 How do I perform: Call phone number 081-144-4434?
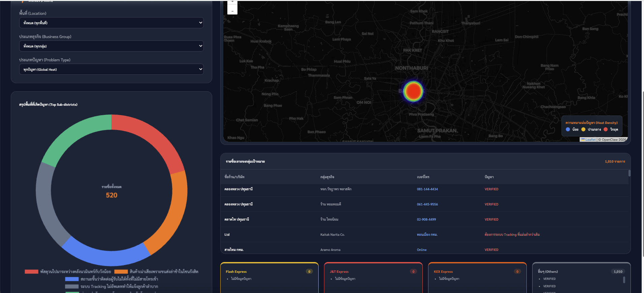(427, 189)
